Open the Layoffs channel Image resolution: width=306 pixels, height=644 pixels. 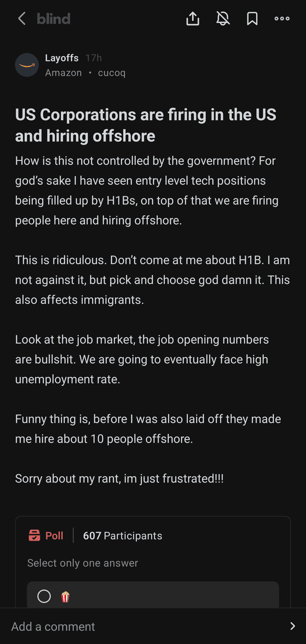[x=62, y=58]
